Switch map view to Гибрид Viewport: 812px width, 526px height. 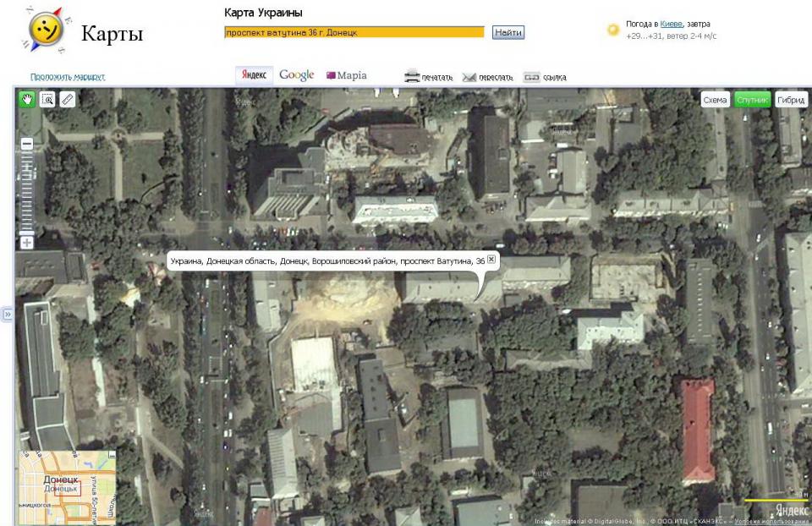click(x=791, y=100)
